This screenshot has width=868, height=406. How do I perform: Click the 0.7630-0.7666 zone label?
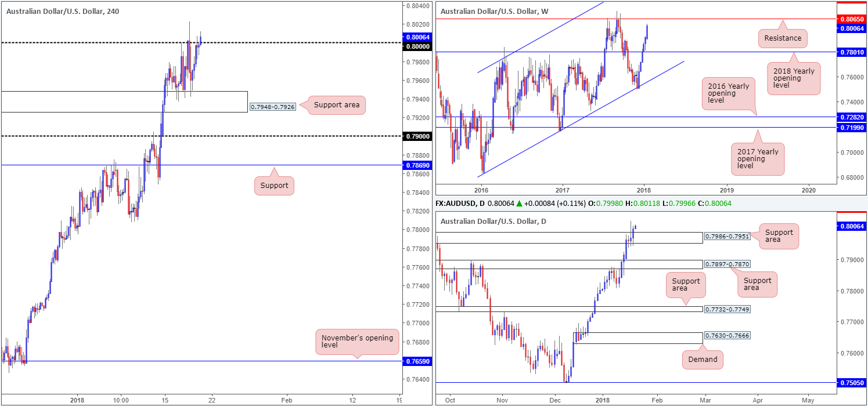tap(727, 335)
